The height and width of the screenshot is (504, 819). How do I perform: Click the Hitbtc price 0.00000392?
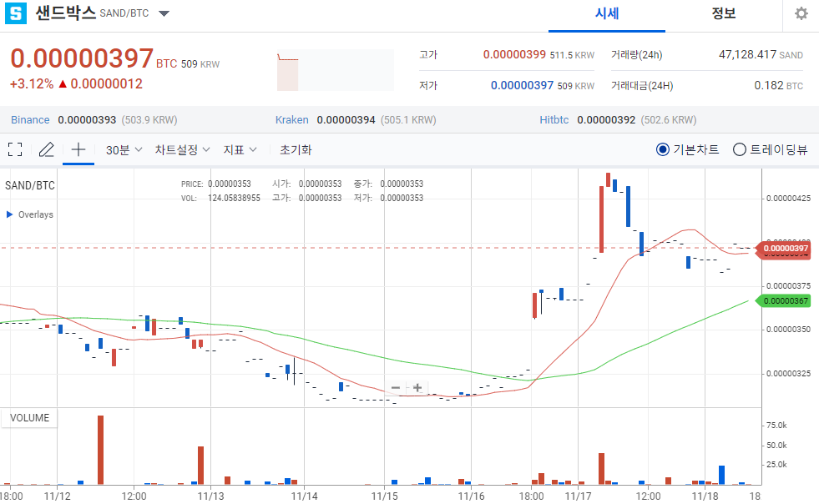pyautogui.click(x=606, y=120)
